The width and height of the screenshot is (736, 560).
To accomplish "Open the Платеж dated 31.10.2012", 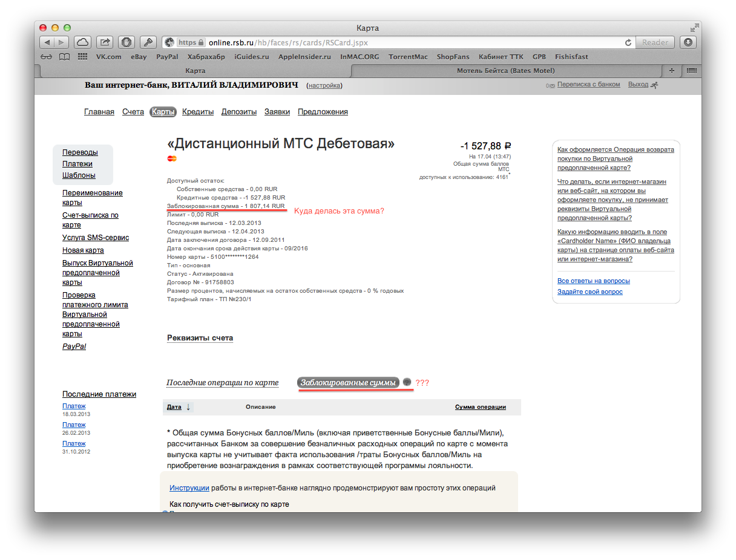I will pyautogui.click(x=74, y=444).
